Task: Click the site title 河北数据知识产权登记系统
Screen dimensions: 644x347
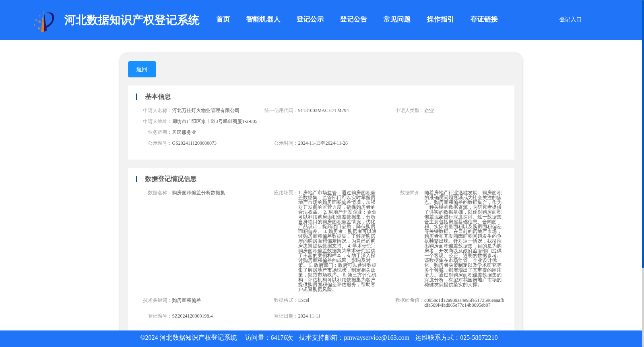Action: click(x=132, y=20)
